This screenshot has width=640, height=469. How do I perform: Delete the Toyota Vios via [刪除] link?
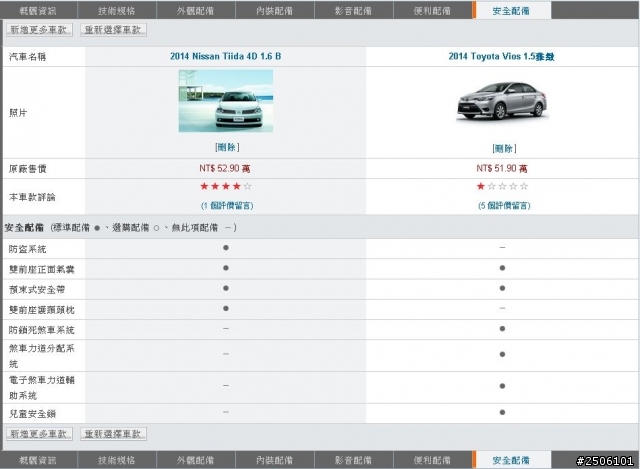(504, 148)
